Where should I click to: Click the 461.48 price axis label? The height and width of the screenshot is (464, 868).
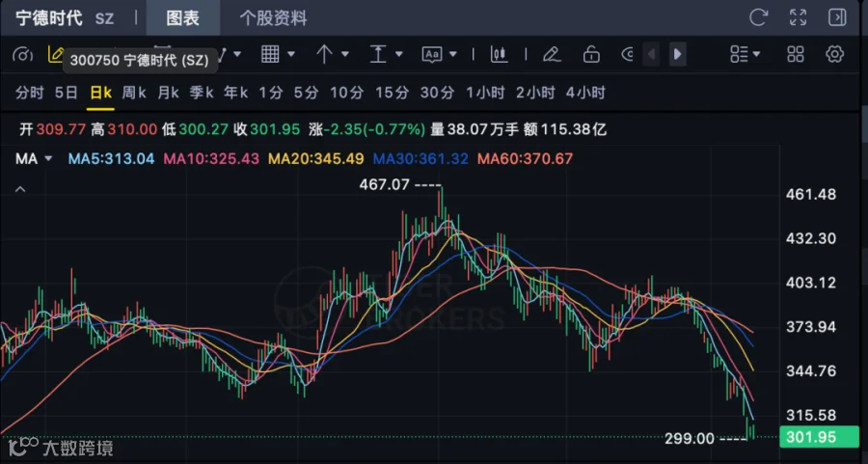pos(811,195)
